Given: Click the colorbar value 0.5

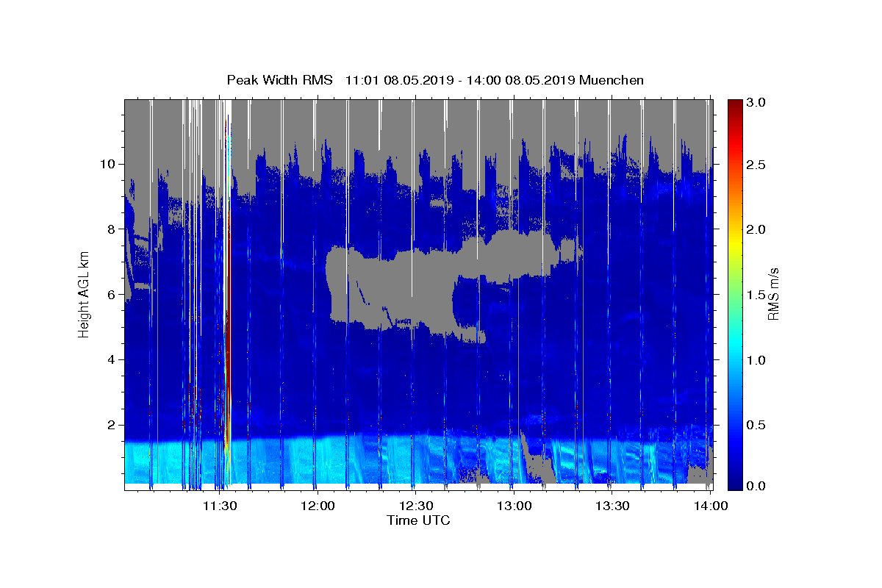Looking at the screenshot, I should pos(758,424).
